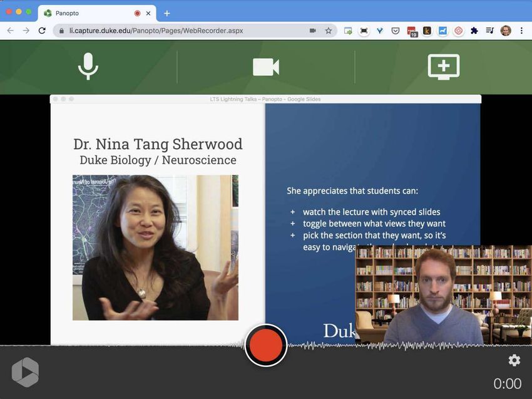Click the screen capture bracket extension icon
The image size is (532, 399).
pos(364,31)
